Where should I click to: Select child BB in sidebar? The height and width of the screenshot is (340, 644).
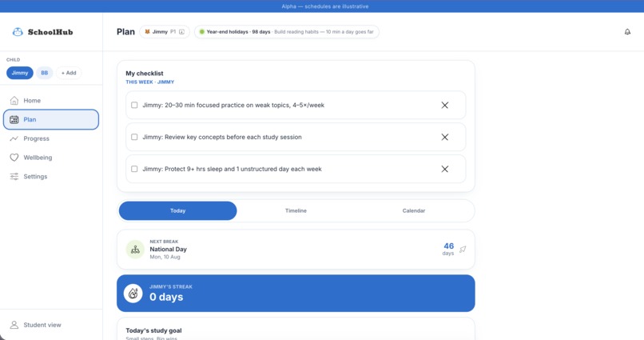click(45, 73)
